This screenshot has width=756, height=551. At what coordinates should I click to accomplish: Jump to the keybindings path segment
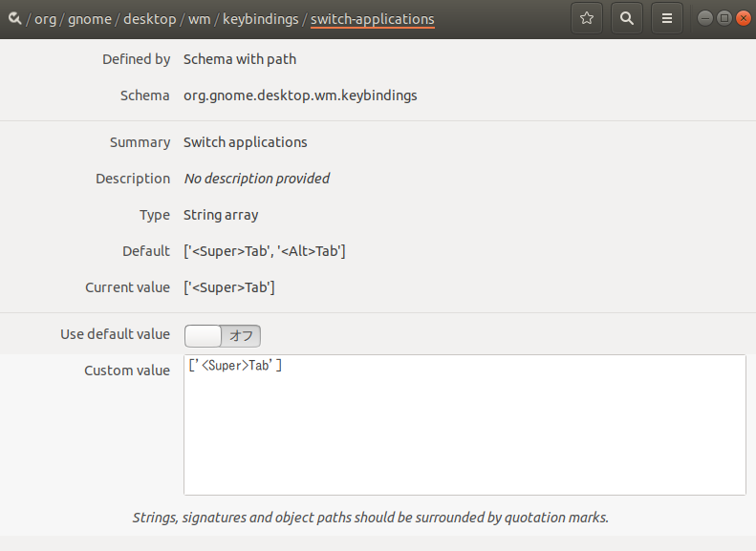pyautogui.click(x=260, y=19)
